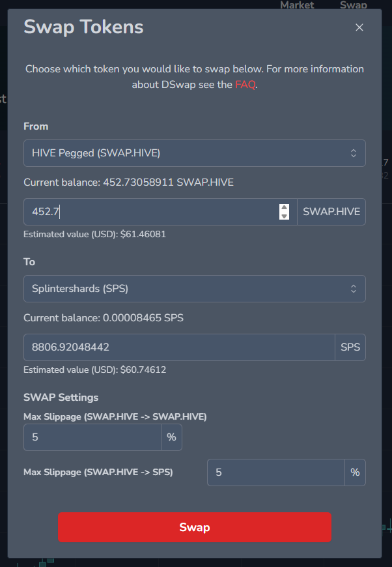Close the Swap Tokens dialog
This screenshot has height=567, width=392.
pos(359,27)
